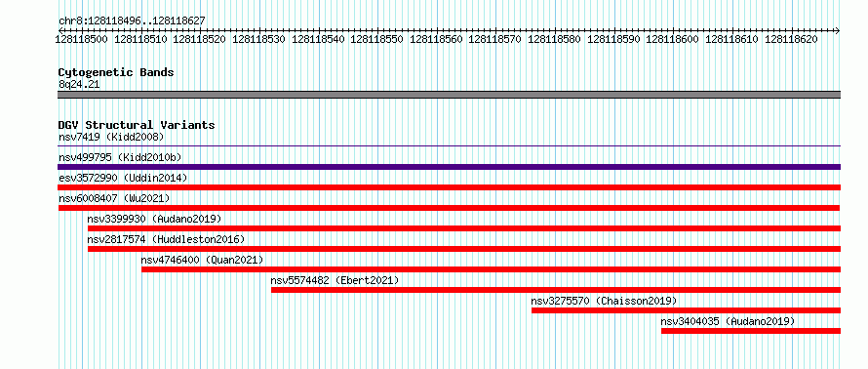868x369 pixels.
Task: Open the nsv499795 (Kidd2010b) label
Action: (x=120, y=157)
